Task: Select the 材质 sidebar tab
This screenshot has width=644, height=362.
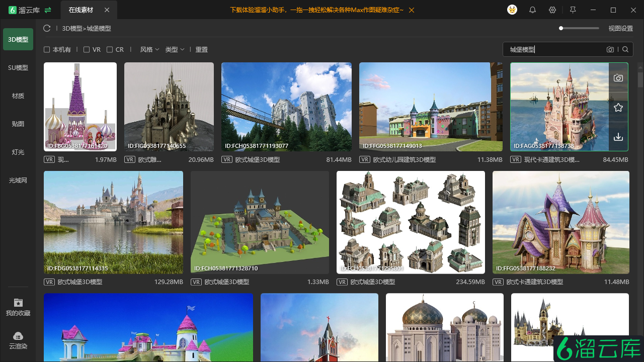Action: pyautogui.click(x=18, y=96)
